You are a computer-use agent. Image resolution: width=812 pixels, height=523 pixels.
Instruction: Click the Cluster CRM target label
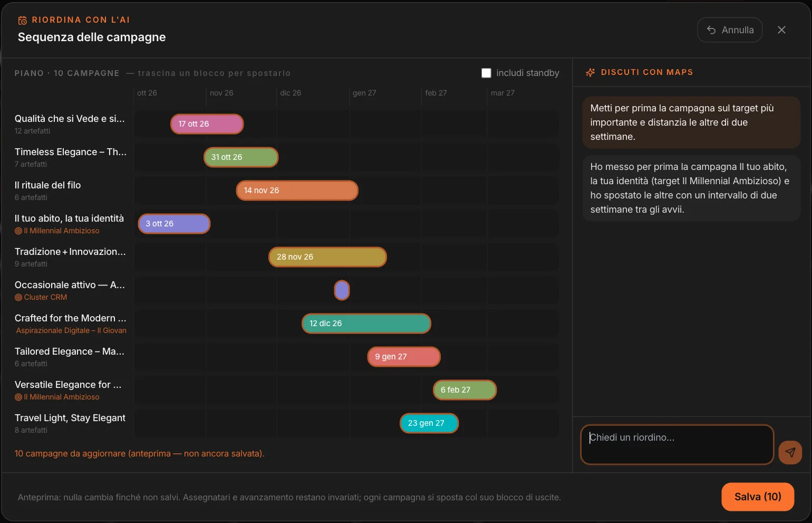[x=45, y=297]
